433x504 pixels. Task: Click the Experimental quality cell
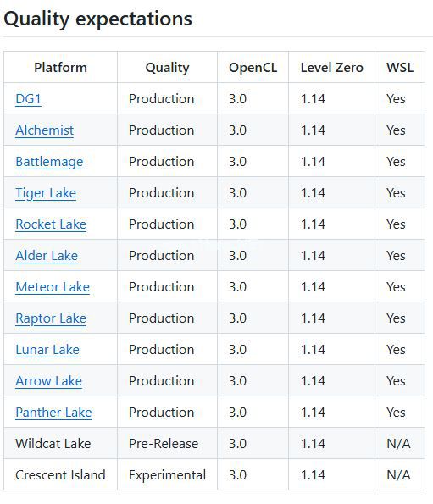[x=167, y=475]
